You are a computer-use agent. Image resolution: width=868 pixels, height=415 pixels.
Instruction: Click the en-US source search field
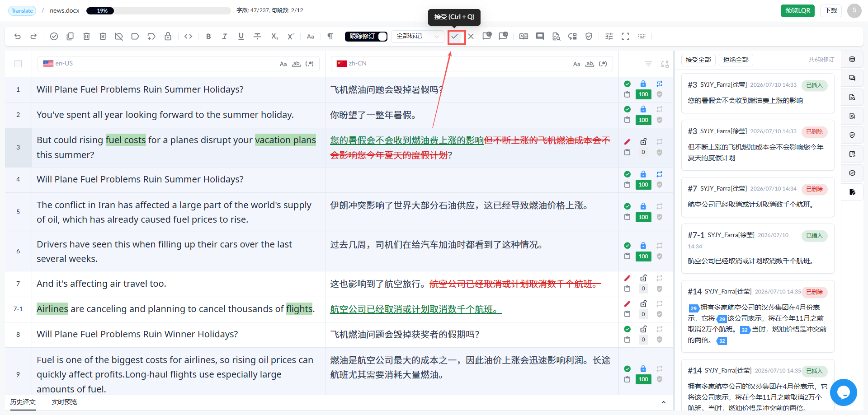click(x=179, y=64)
